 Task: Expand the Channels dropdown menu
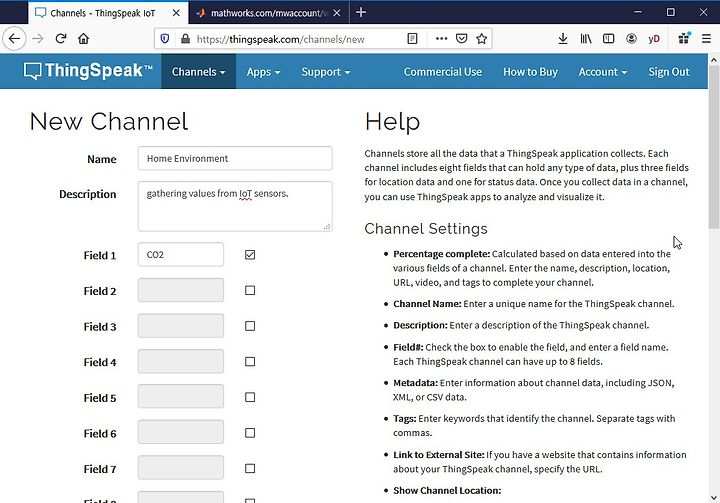198,72
